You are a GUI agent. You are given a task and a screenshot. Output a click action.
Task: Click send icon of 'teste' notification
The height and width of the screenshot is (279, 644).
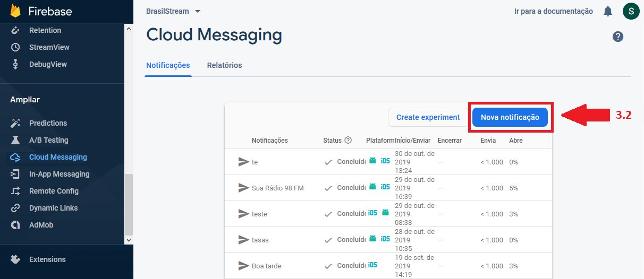click(x=243, y=214)
